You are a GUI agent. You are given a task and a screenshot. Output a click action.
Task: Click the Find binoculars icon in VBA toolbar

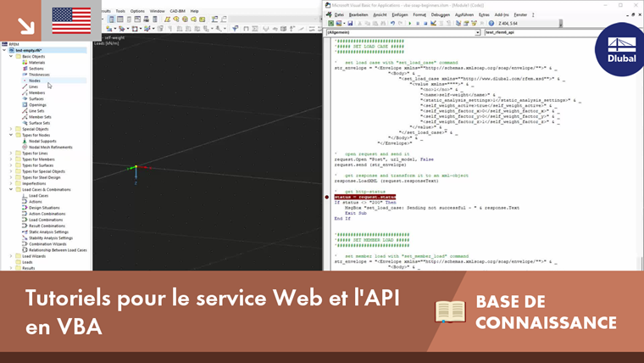[x=383, y=24]
